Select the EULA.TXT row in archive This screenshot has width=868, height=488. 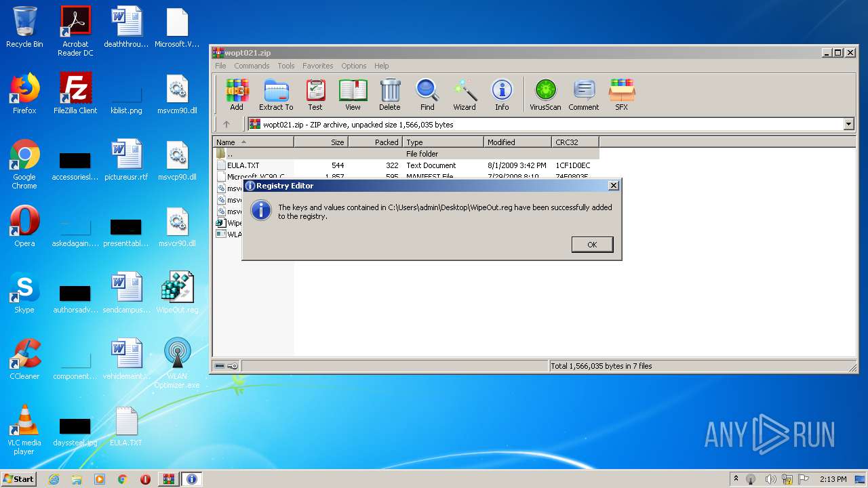[x=406, y=165]
